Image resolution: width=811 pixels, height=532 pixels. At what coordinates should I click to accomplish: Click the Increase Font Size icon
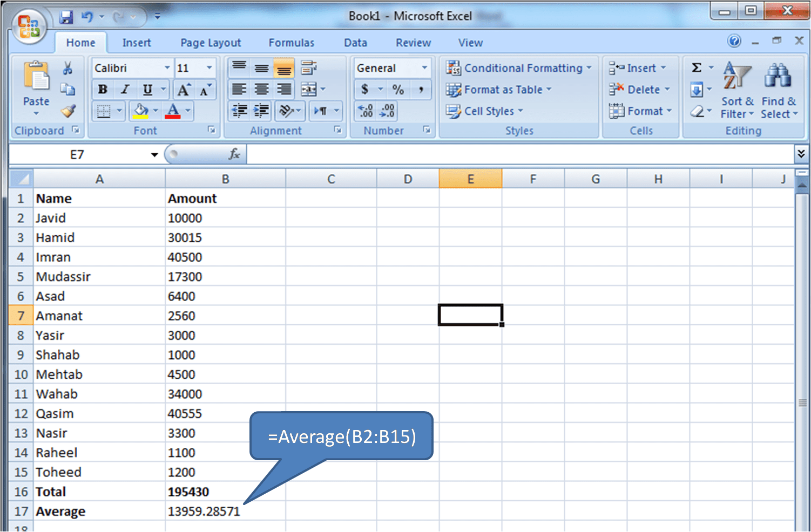coord(184,89)
